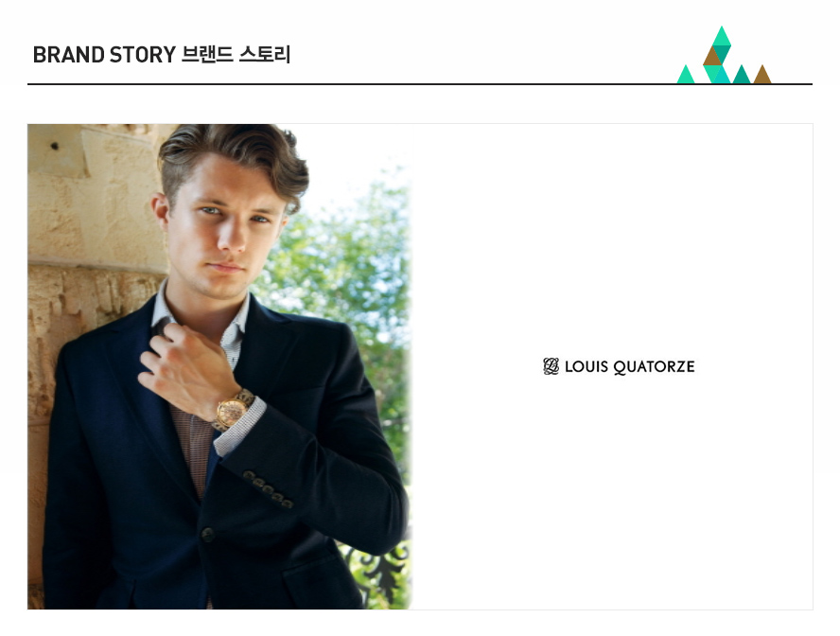Click the navy blazer front button
The width and height of the screenshot is (840, 636).
[x=208, y=534]
